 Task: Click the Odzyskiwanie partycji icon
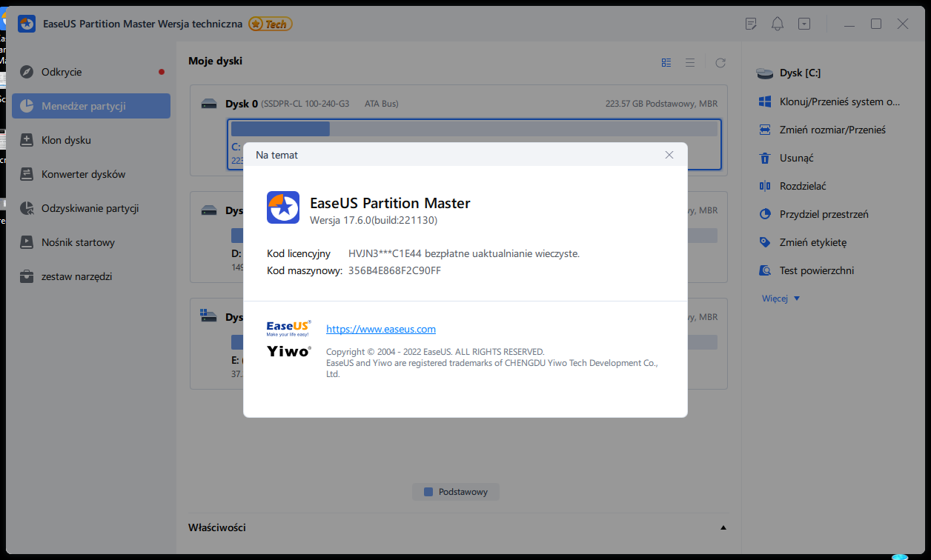coord(27,208)
